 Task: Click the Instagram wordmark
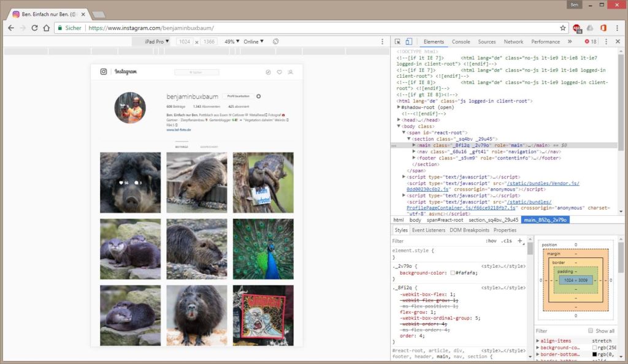pyautogui.click(x=126, y=72)
